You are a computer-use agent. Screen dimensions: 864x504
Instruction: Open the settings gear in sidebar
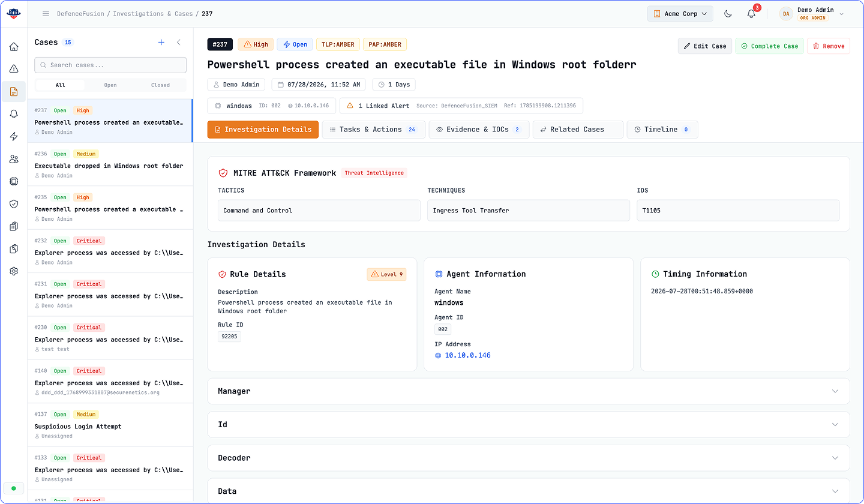coord(14,271)
